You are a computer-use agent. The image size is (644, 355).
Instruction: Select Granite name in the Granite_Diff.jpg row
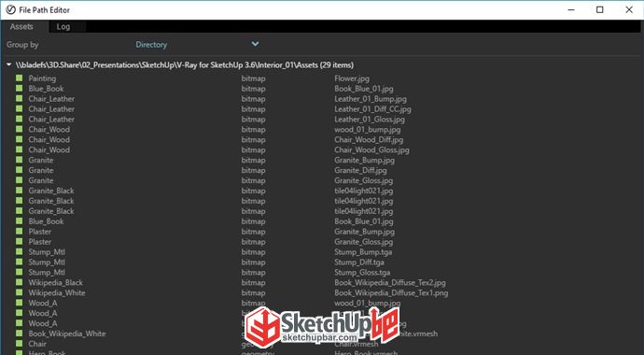pyautogui.click(x=41, y=170)
